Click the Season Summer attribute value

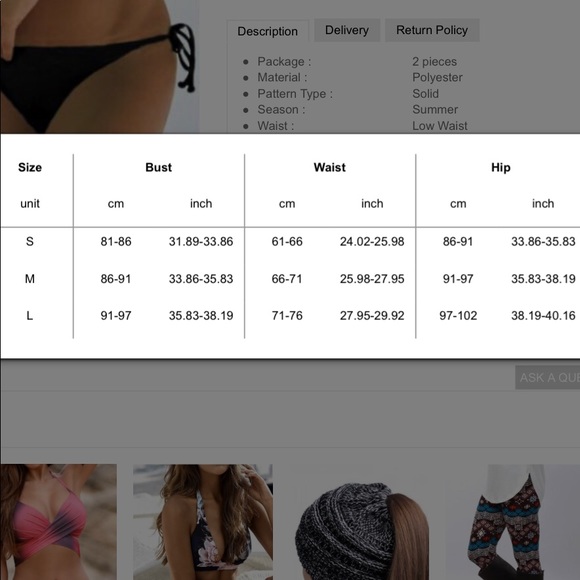435,109
